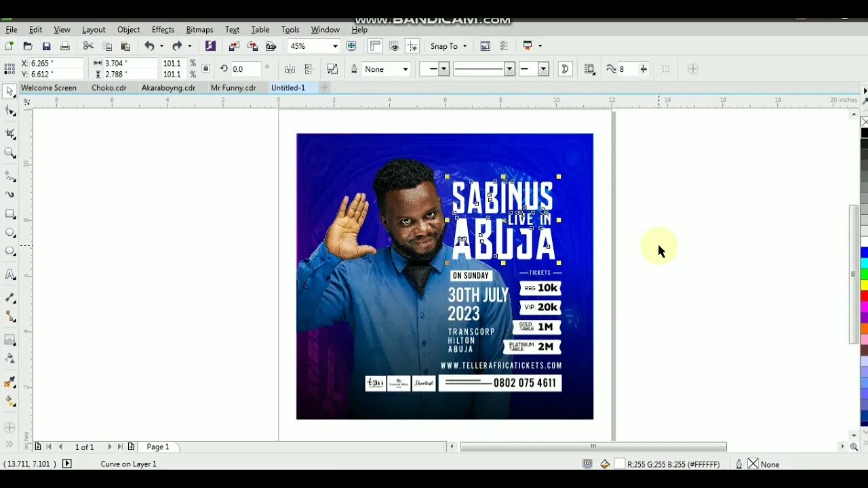Open the line style dropdown
Image resolution: width=868 pixels, height=488 pixels.
click(509, 69)
